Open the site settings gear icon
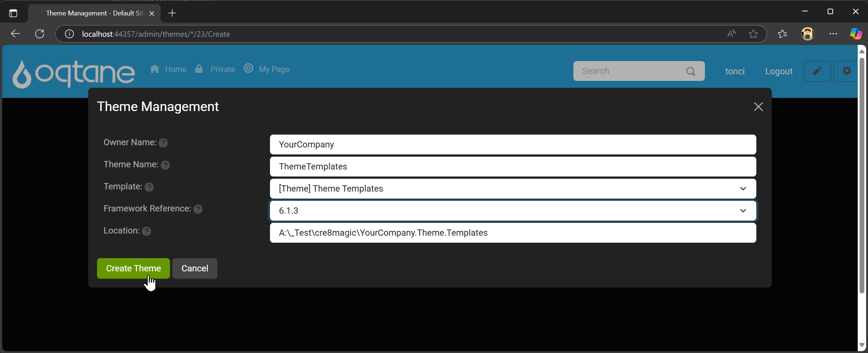 (847, 71)
